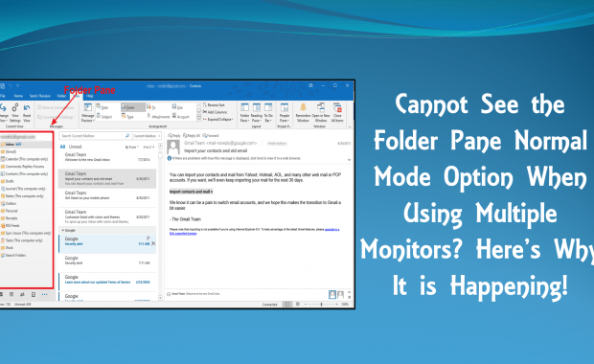Open the Help ribbon tab
This screenshot has height=364, width=594.
coord(89,96)
